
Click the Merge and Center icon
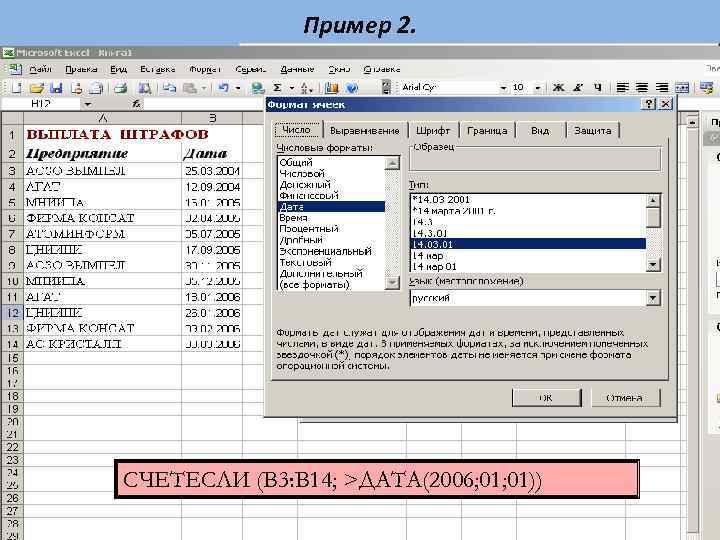pos(682,87)
